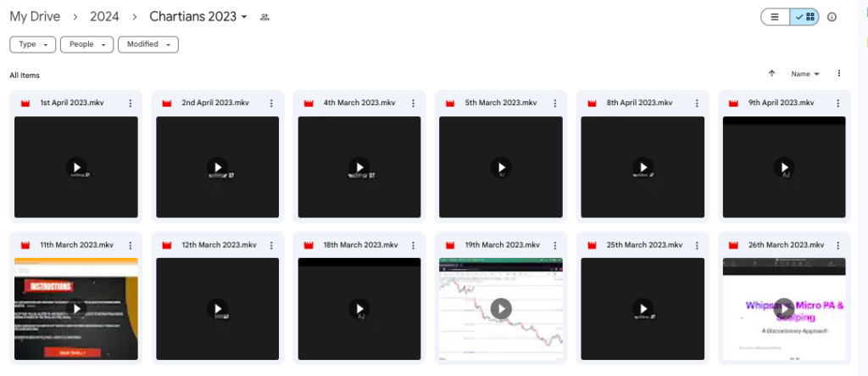Open the view details info icon
Screen dimensions: 868x376
point(832,17)
